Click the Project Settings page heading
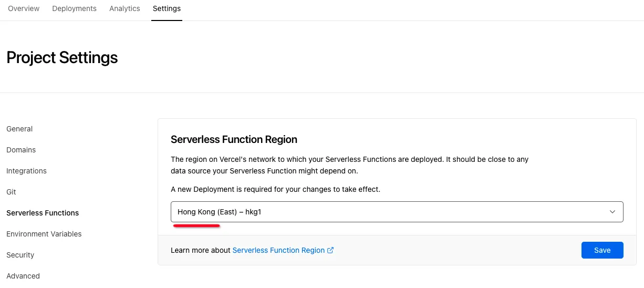The image size is (644, 288). pos(62,57)
